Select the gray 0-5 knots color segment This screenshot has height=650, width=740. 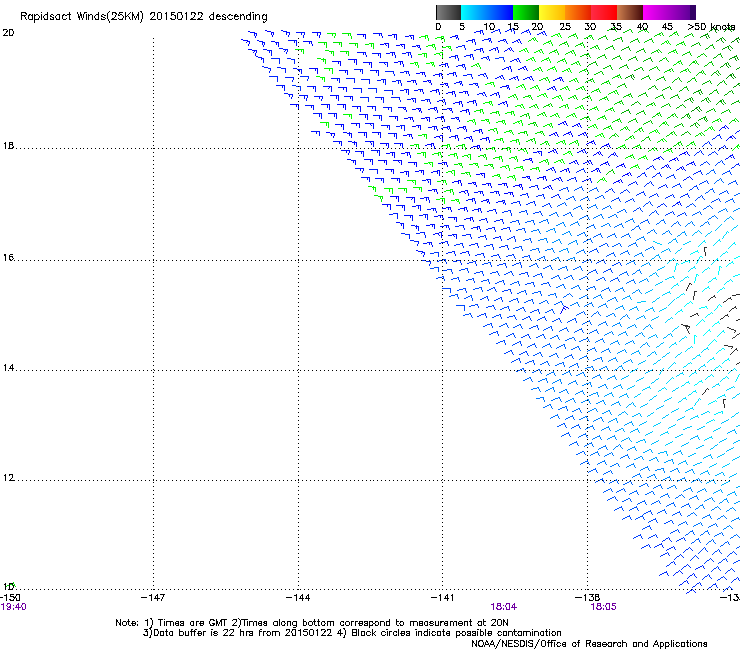pos(448,12)
